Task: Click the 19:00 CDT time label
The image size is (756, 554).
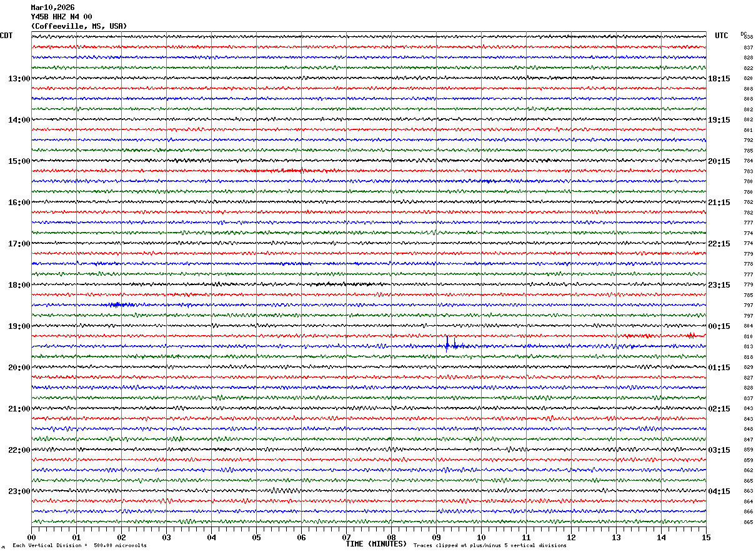Action: coord(19,326)
